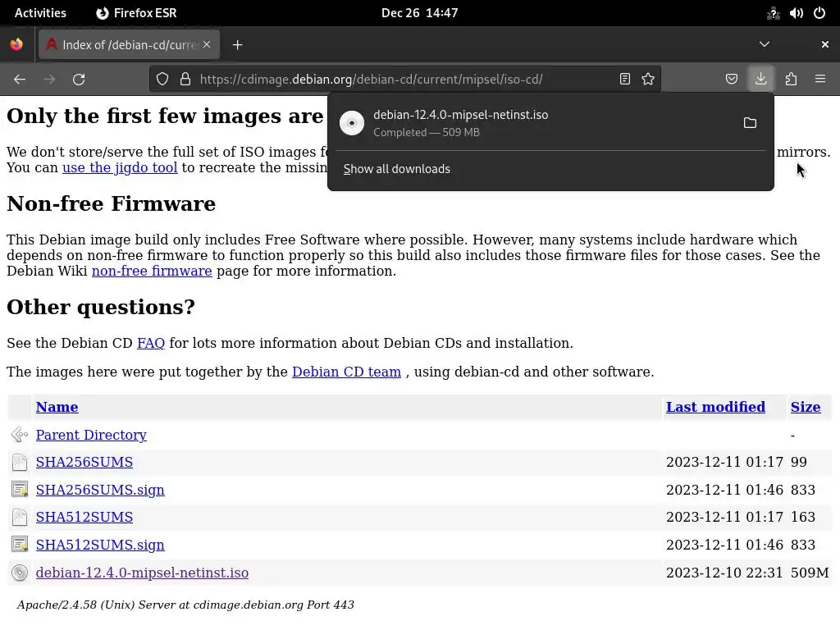Open the SHA256SUMS file link
Screen dimensions: 840x630
coord(84,462)
